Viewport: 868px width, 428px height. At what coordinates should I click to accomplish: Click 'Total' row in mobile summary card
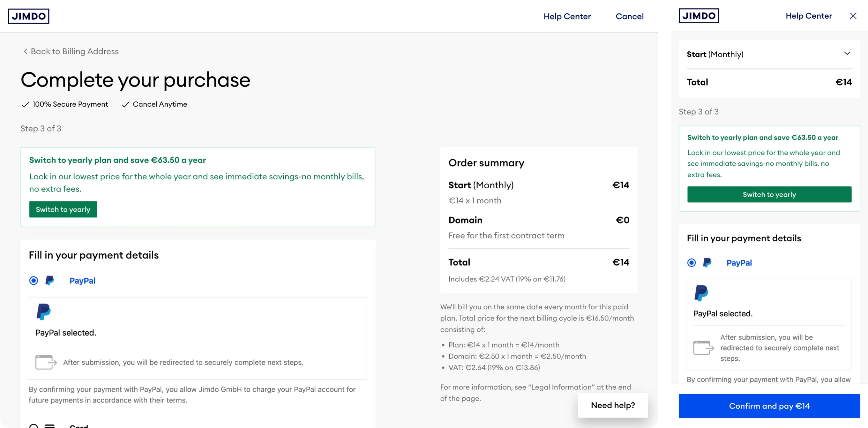click(x=769, y=82)
